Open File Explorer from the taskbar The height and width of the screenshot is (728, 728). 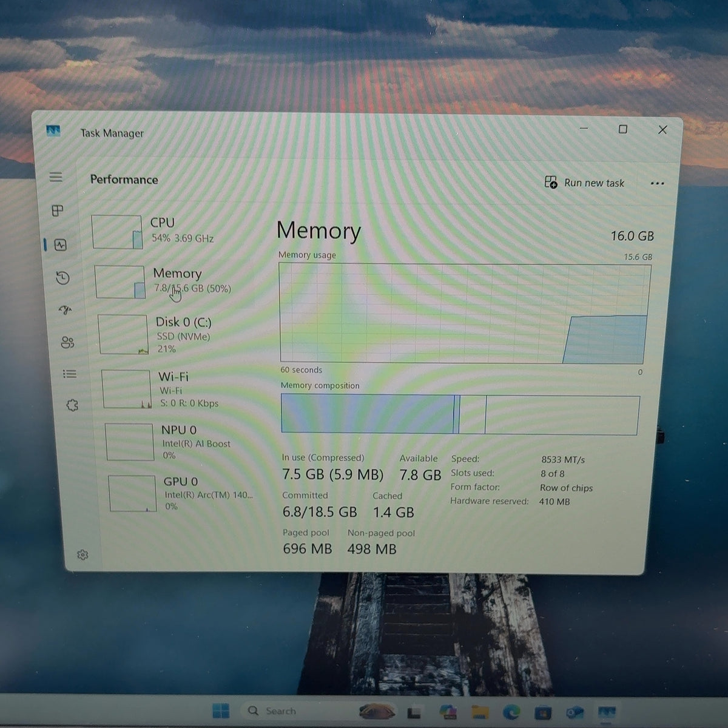480,712
